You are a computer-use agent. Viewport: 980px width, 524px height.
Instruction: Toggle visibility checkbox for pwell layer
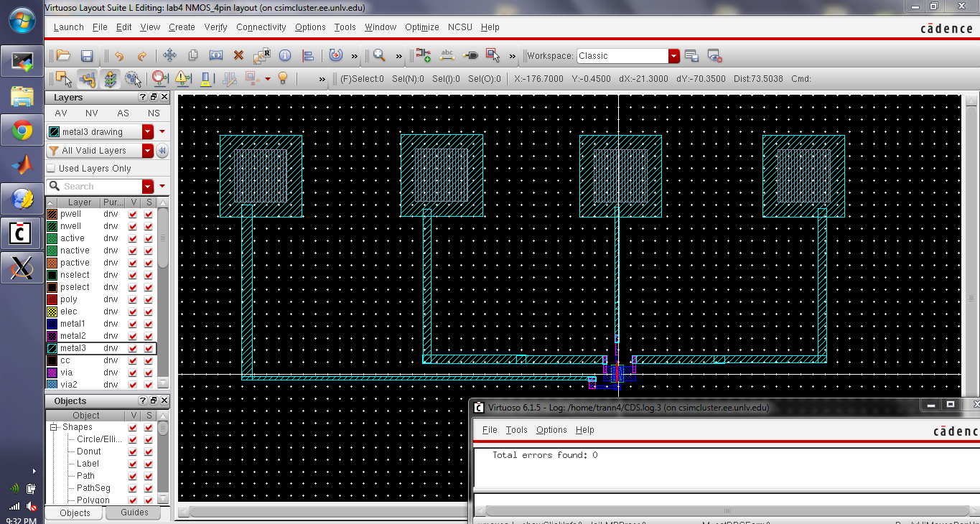tap(133, 214)
